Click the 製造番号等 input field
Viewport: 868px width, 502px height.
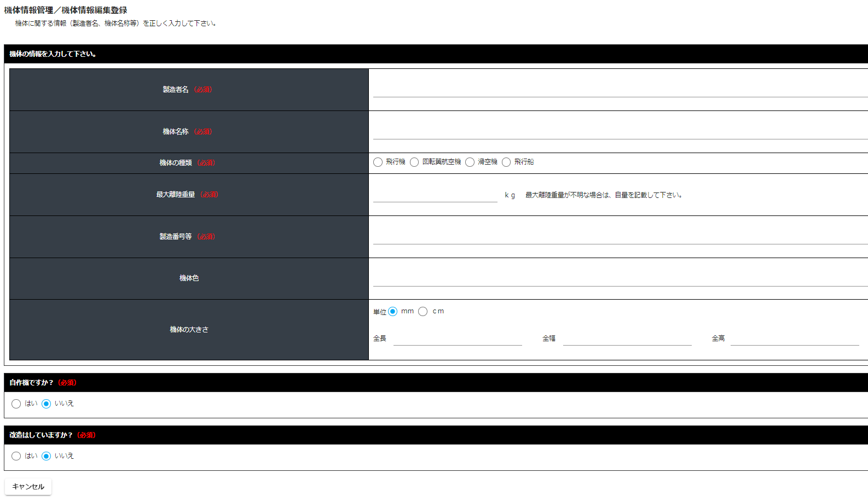coord(620,236)
